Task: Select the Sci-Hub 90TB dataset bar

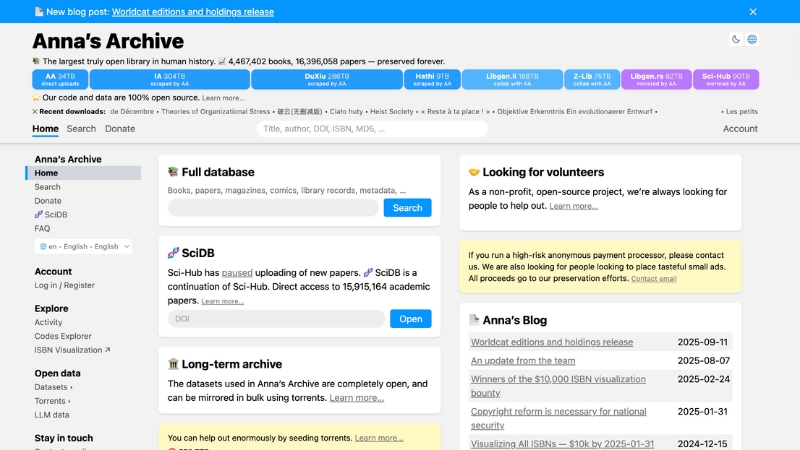Action: [726, 79]
